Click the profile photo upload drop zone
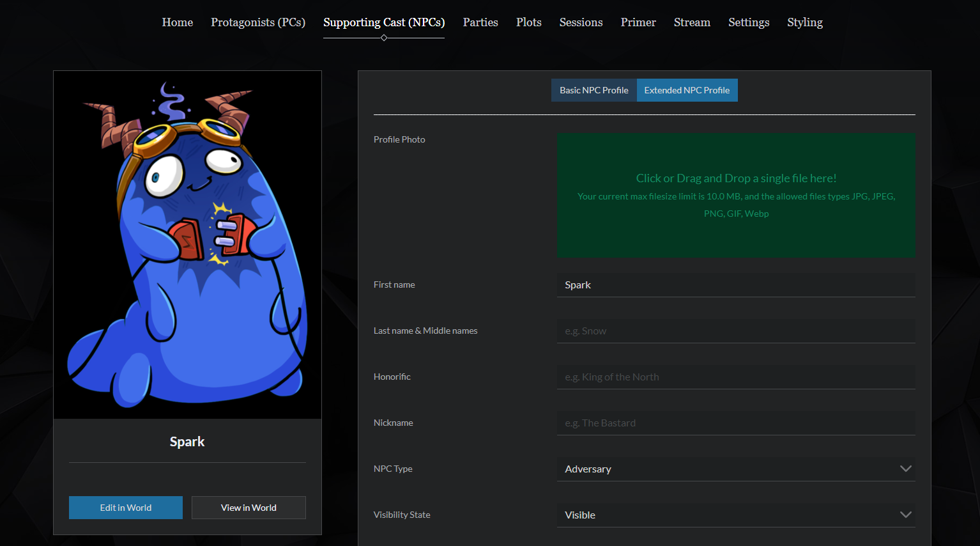Image resolution: width=980 pixels, height=546 pixels. pyautogui.click(x=736, y=196)
